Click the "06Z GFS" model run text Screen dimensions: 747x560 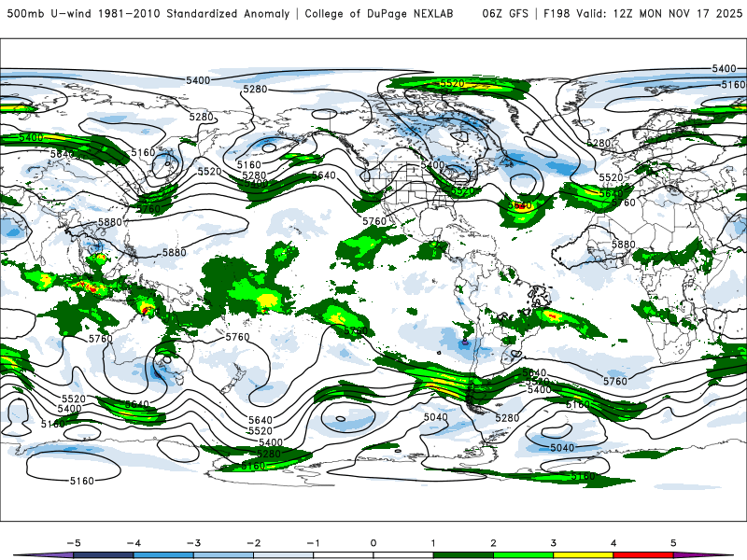[x=505, y=13]
